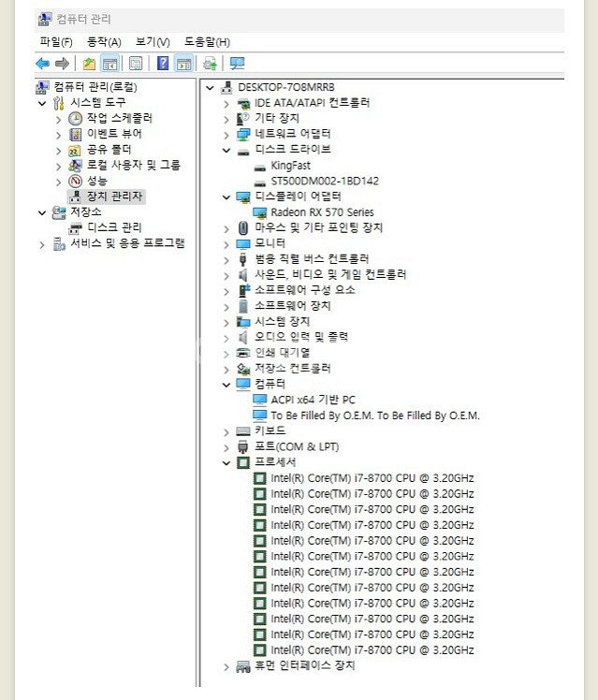Click the 휴먼 인터페이스 장치 icon
This screenshot has height=700, width=598.
click(x=243, y=666)
